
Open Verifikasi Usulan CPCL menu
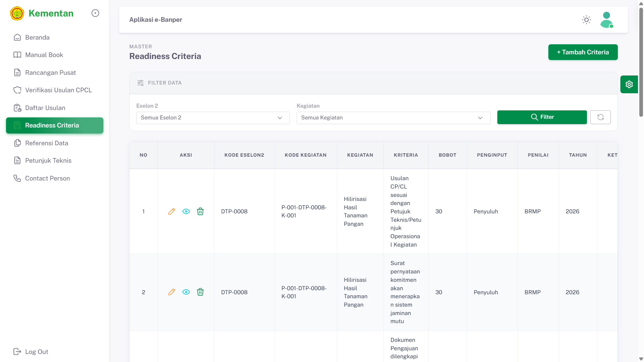(58, 90)
